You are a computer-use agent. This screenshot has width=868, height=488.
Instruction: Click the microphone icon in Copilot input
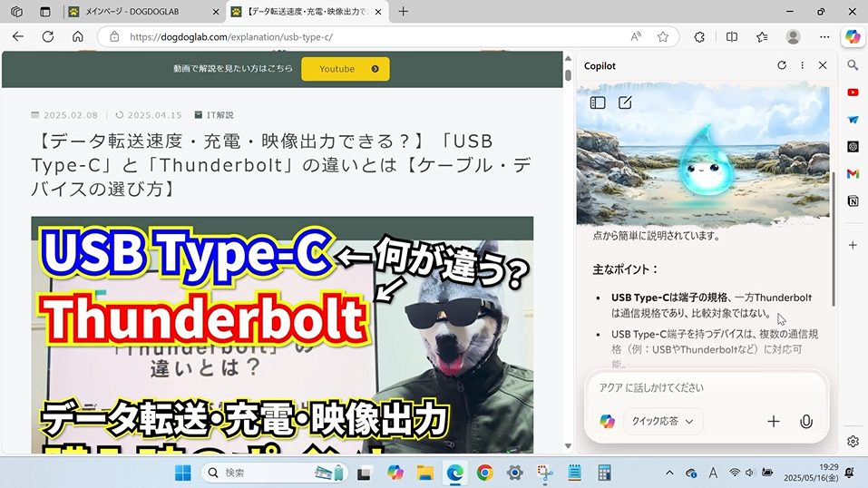point(805,421)
